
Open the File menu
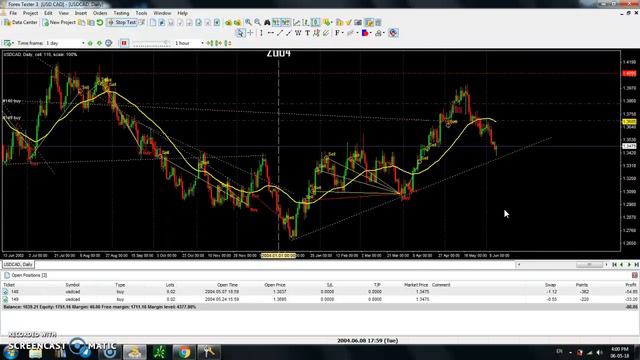pos(13,13)
